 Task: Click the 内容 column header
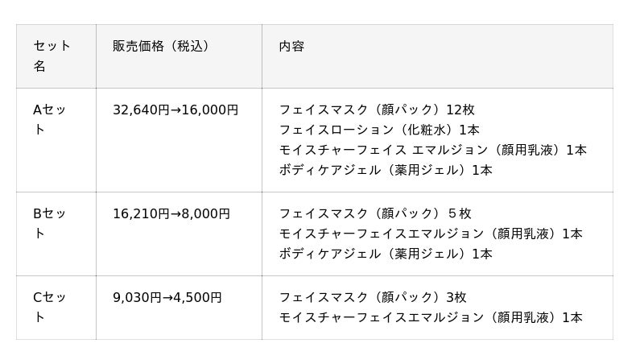(291, 46)
